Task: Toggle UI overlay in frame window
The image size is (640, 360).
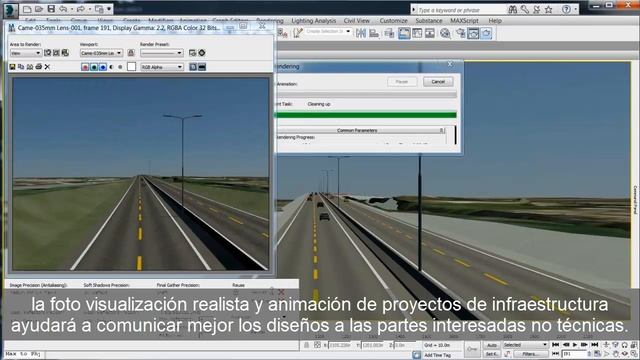Action: 193,67
